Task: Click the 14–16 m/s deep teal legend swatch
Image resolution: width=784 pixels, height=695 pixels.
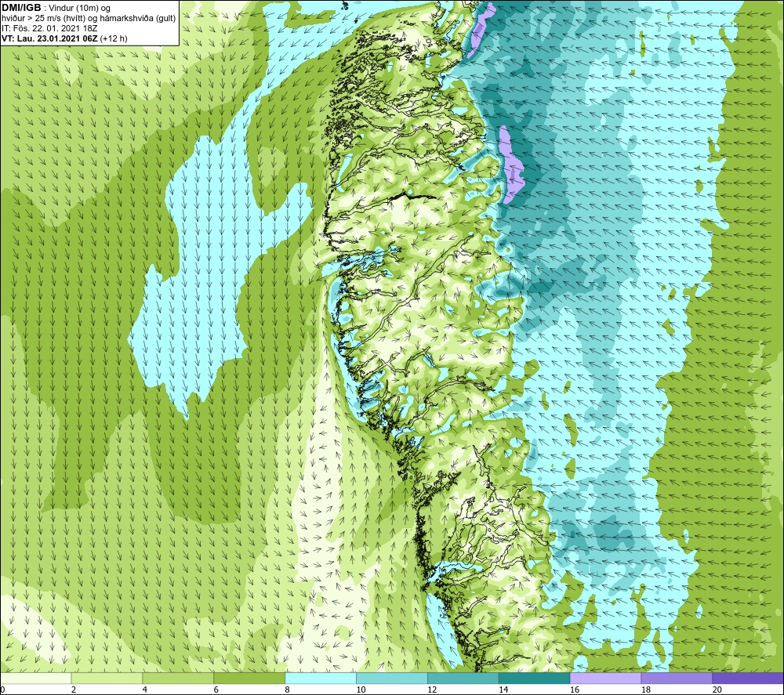Action: pyautogui.click(x=535, y=678)
